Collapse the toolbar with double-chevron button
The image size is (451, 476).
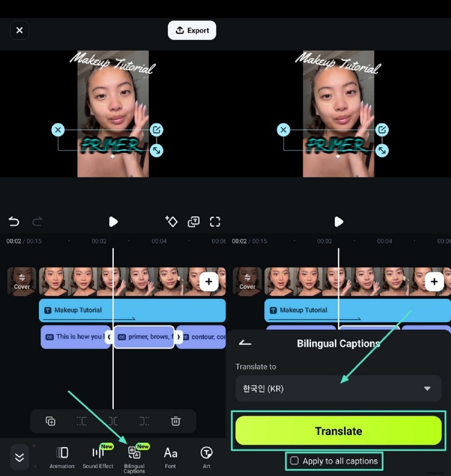pyautogui.click(x=19, y=457)
